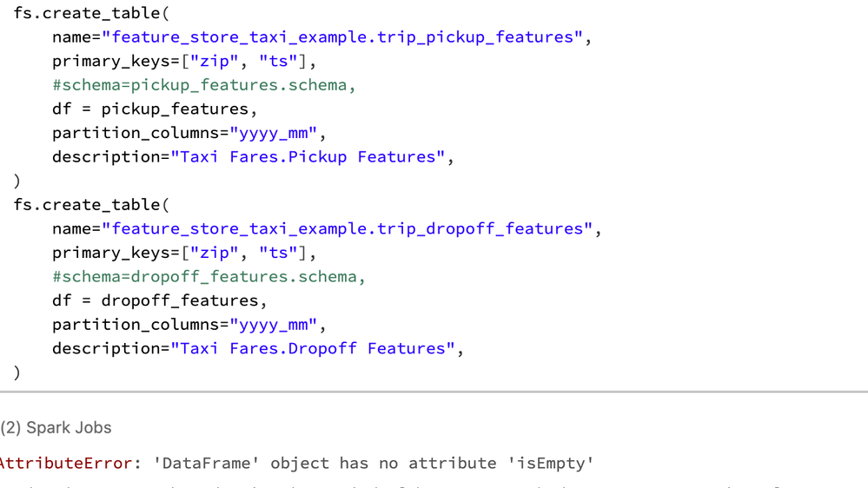Click the "Taxi Fares.Dropoff Features" description string

tap(313, 349)
